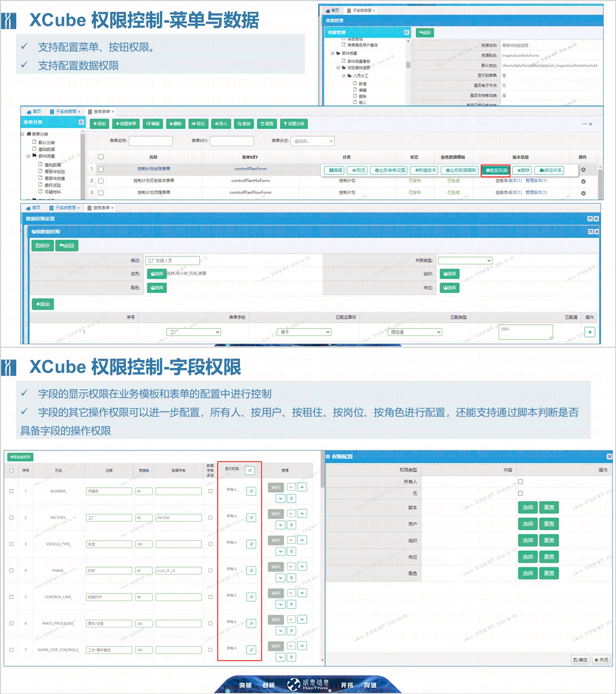Click the delete trash icon in FACTORY_ row

click(x=291, y=525)
